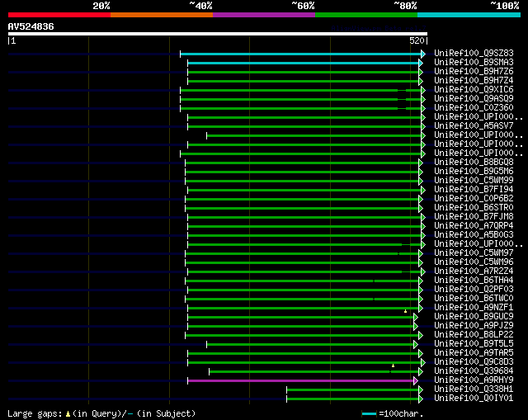Select the red 20% identity legend segment
Viewport: 528px width, 420px height.
click(59, 15)
